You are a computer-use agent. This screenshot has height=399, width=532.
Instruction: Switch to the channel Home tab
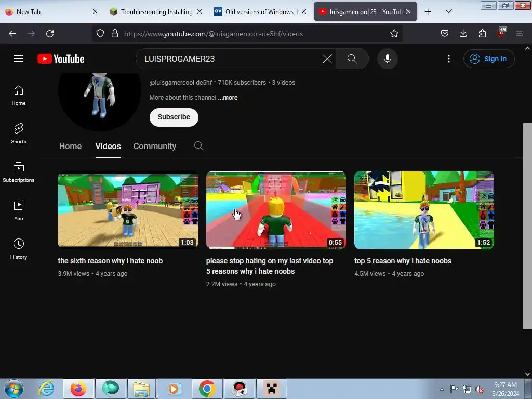point(70,146)
